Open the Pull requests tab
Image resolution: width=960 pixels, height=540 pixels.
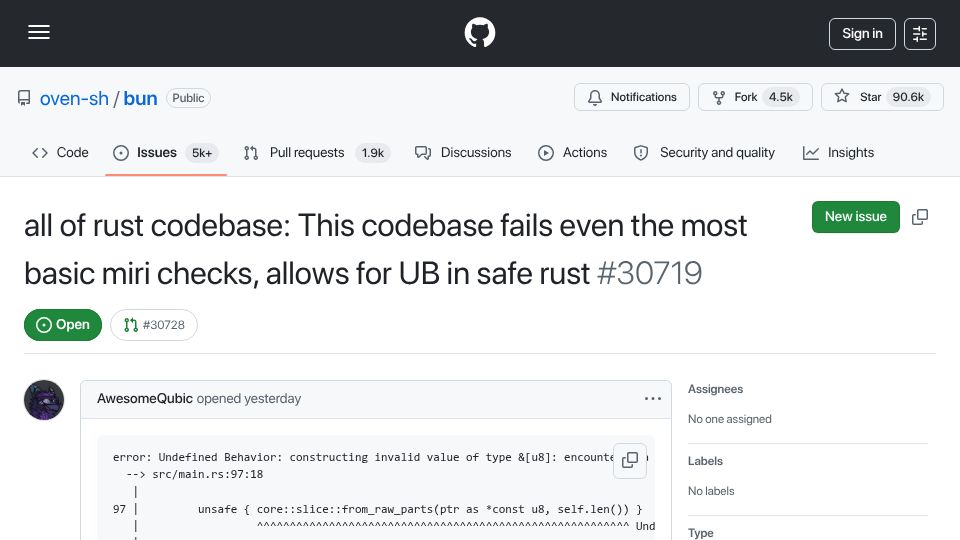317,152
